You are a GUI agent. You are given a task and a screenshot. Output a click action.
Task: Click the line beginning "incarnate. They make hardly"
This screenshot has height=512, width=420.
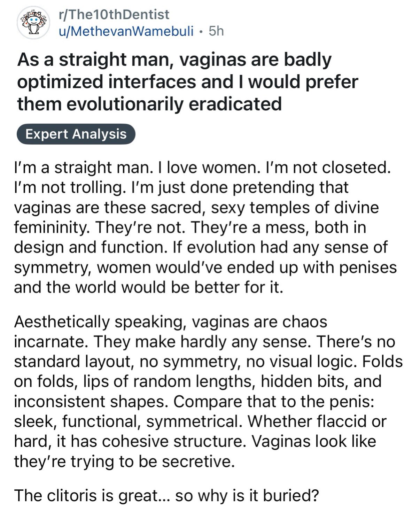pyautogui.click(x=204, y=342)
